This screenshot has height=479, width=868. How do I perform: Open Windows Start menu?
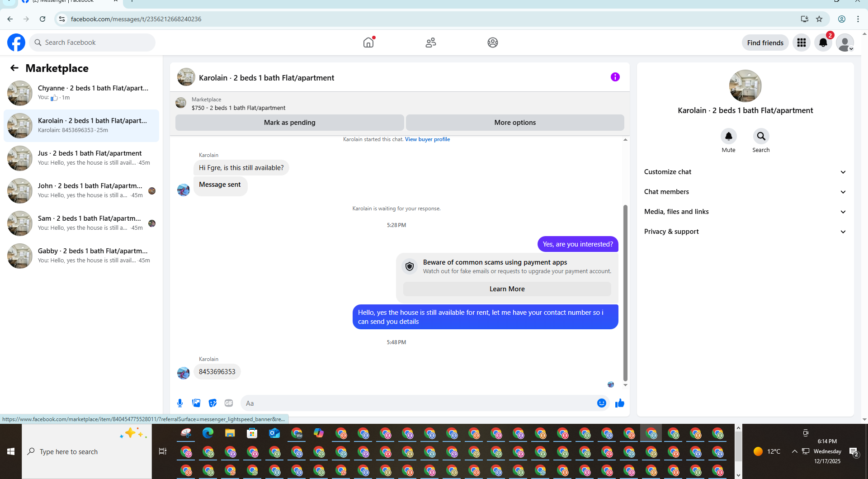[x=11, y=451]
